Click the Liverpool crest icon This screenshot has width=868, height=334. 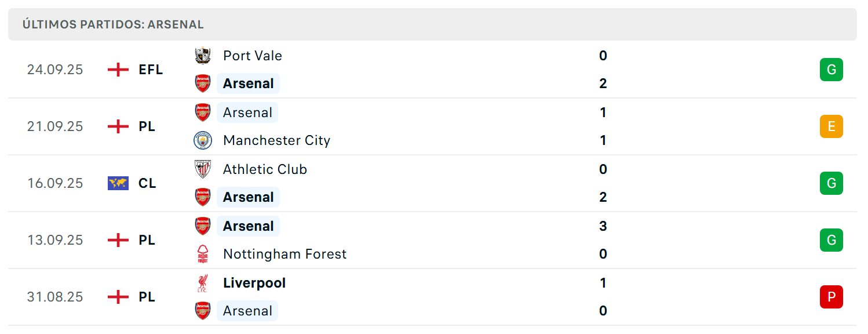point(203,283)
